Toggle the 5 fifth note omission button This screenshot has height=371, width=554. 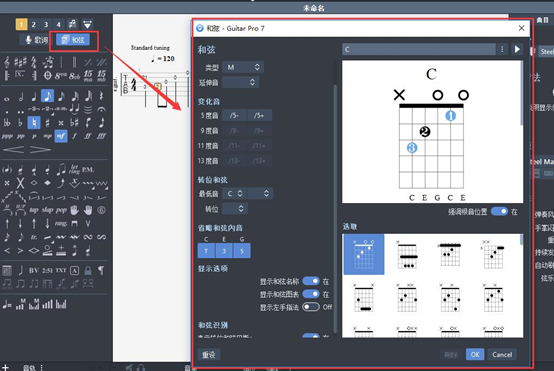[x=242, y=251]
